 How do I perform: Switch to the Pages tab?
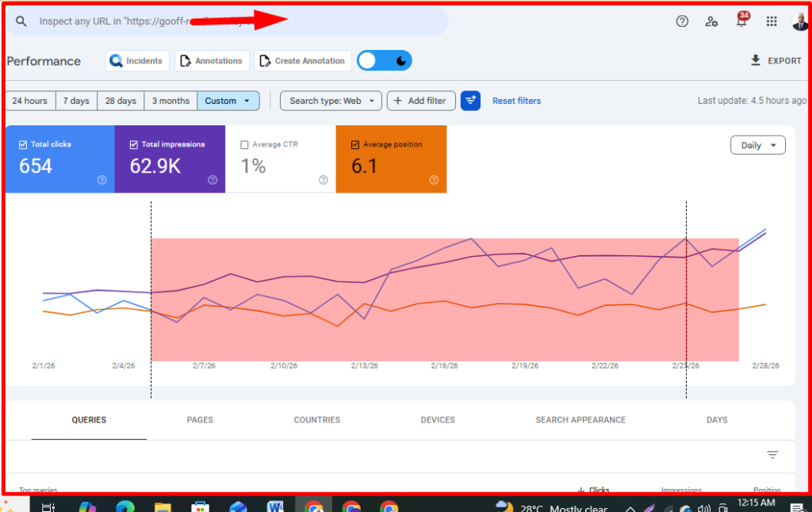200,420
